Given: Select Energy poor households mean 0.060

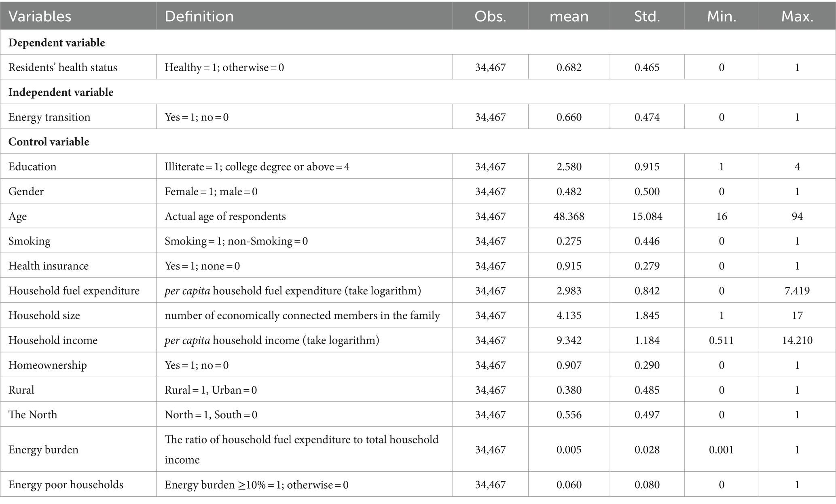Looking at the screenshot, I should click(x=569, y=485).
